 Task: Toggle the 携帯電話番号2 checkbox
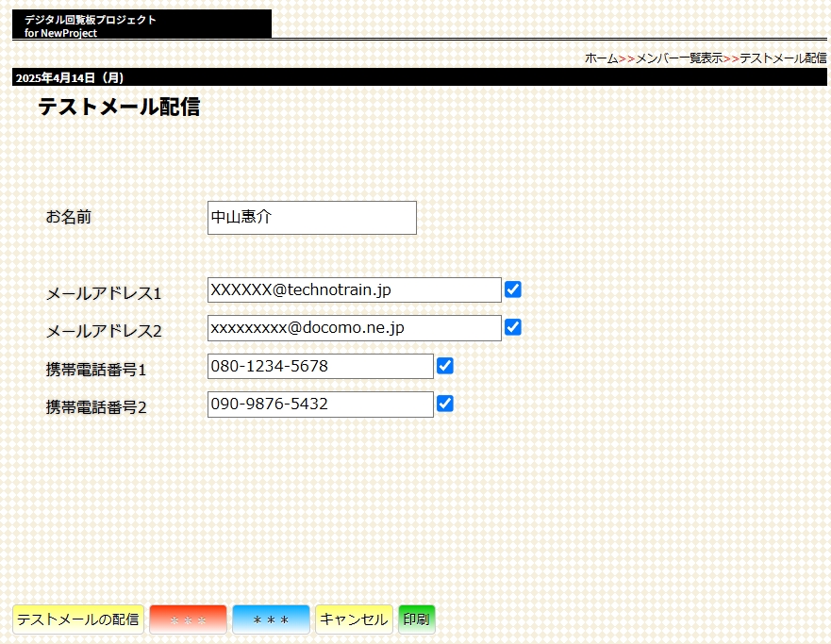click(x=445, y=404)
